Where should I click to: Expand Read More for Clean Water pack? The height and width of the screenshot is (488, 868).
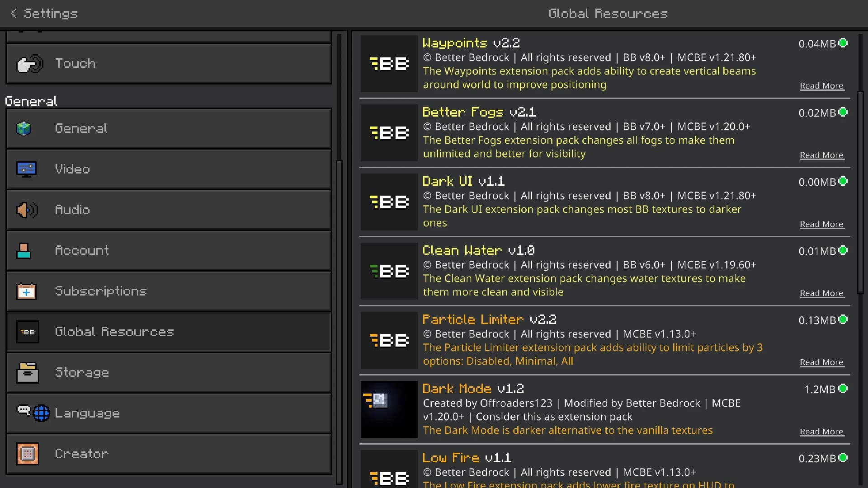[x=821, y=293]
